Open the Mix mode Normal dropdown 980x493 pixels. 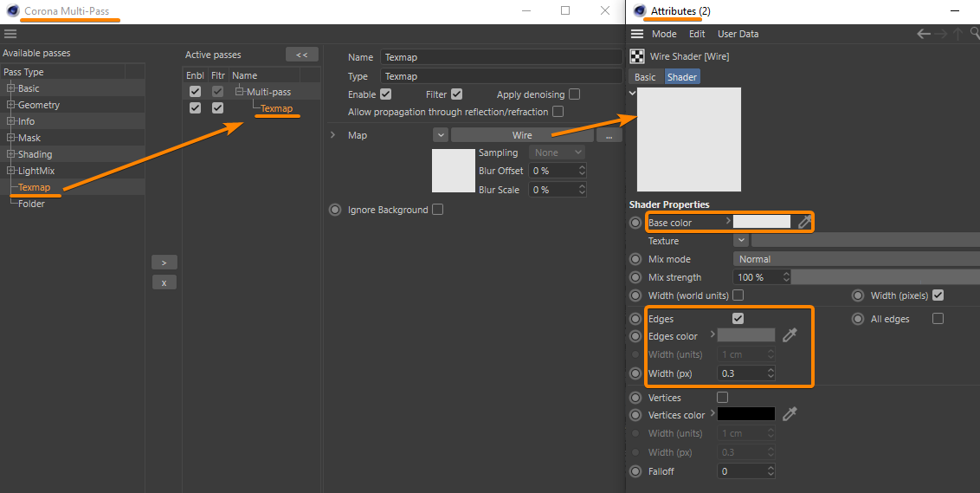[856, 259]
